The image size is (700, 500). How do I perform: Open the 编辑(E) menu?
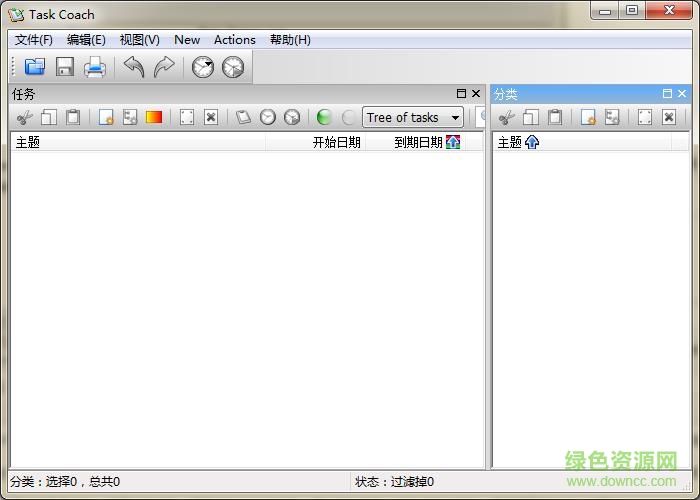tap(86, 40)
